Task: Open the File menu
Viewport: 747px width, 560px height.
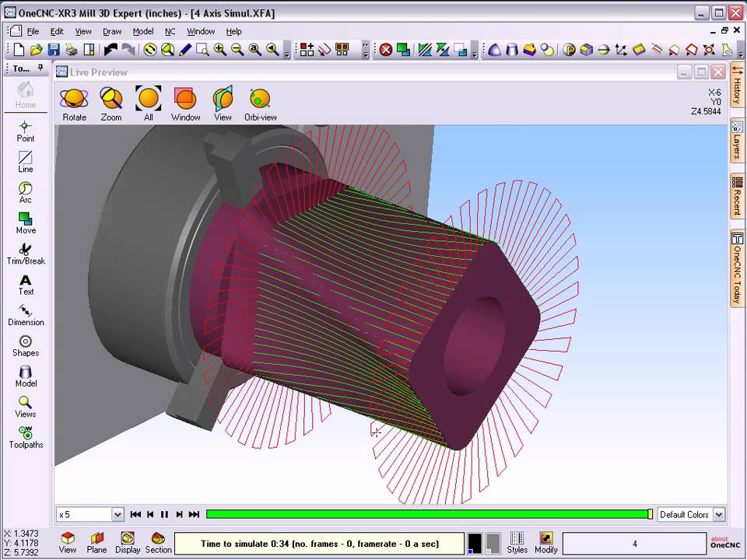Action: pos(33,31)
